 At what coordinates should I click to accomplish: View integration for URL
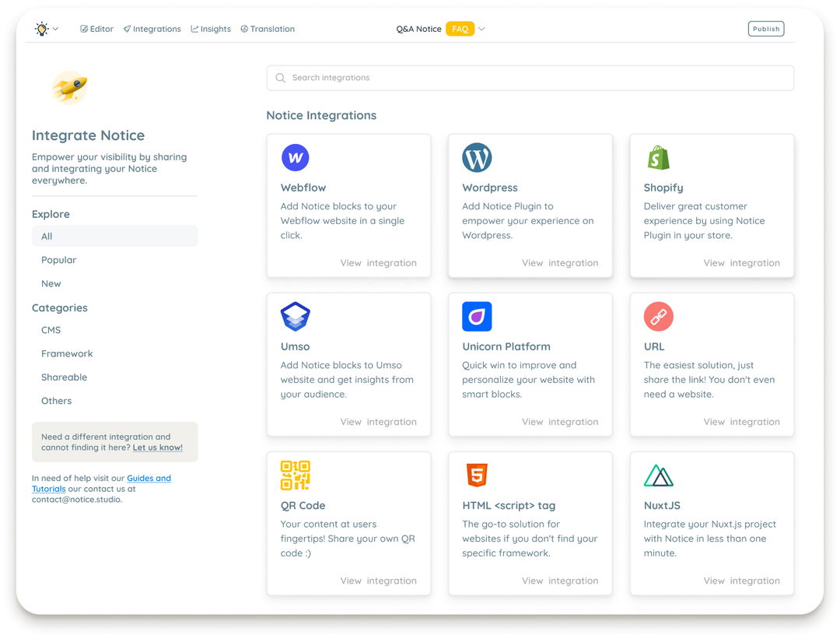click(741, 422)
